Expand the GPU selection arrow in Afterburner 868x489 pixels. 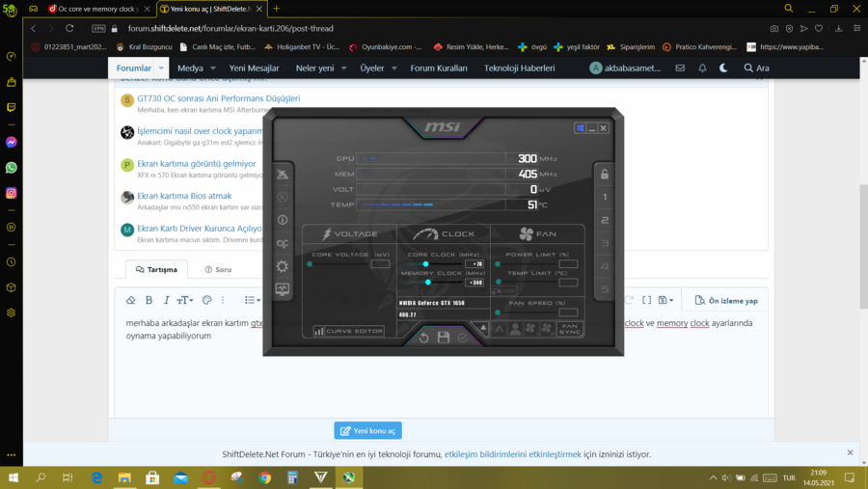pyautogui.click(x=483, y=328)
